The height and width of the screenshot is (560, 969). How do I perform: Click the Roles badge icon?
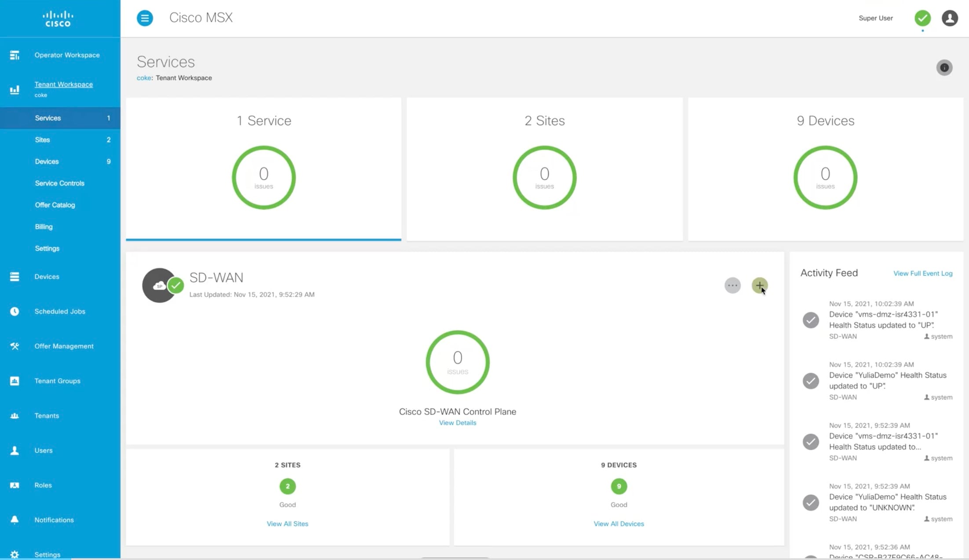pos(15,485)
